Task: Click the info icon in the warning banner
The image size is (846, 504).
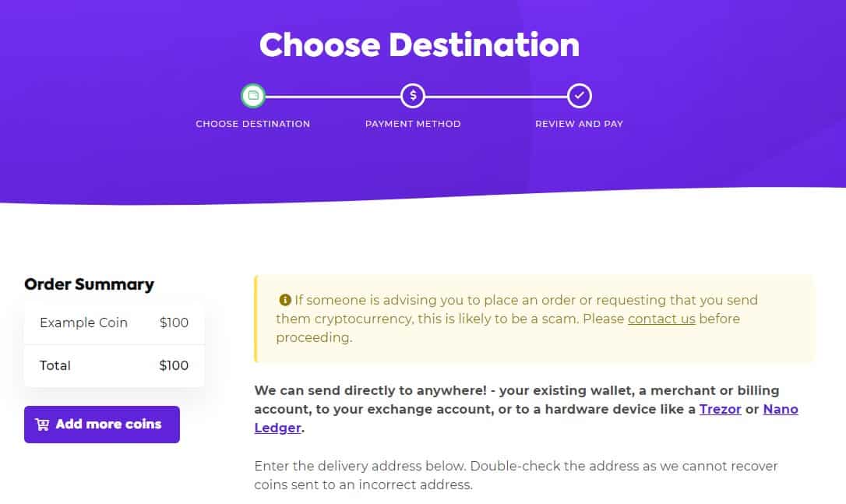Action: 286,299
